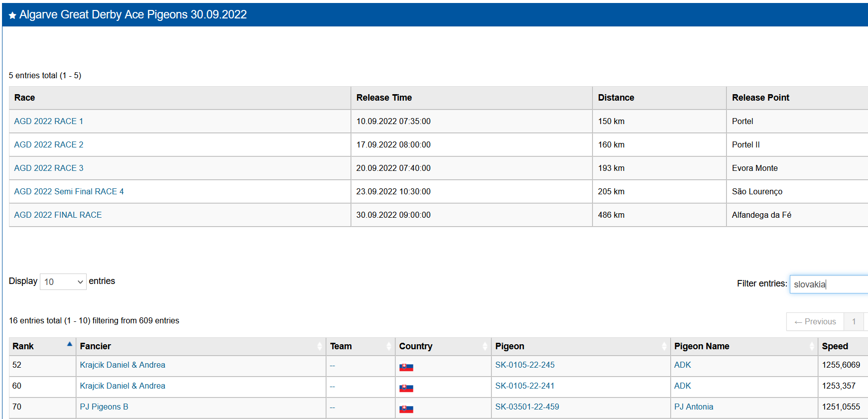Viewport: 868px width, 419px height.
Task: Select release time 30.09.2022 09:00:00
Action: click(393, 215)
